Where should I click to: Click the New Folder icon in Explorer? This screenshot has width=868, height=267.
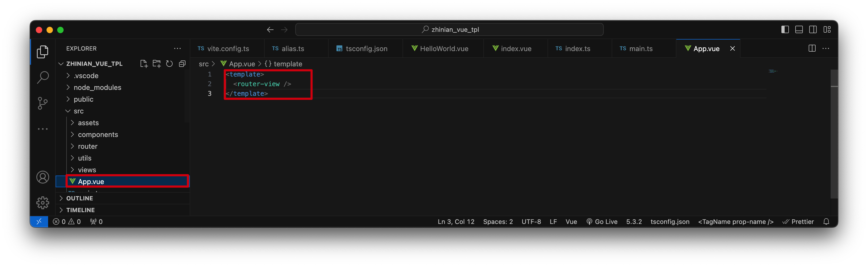click(x=157, y=64)
